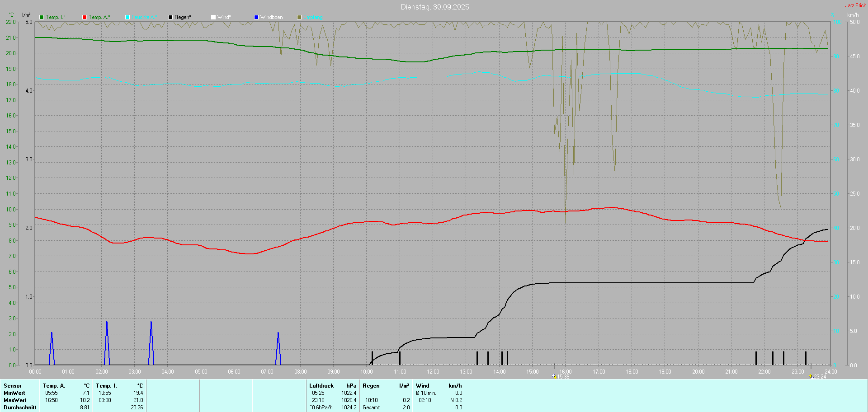Viewport: 868px width, 412px height.
Task: Click the red Temp. A. legend square
Action: (x=85, y=17)
